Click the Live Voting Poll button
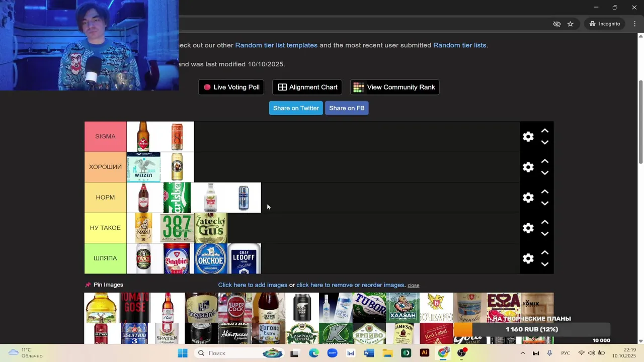The image size is (644, 362). 231,87
